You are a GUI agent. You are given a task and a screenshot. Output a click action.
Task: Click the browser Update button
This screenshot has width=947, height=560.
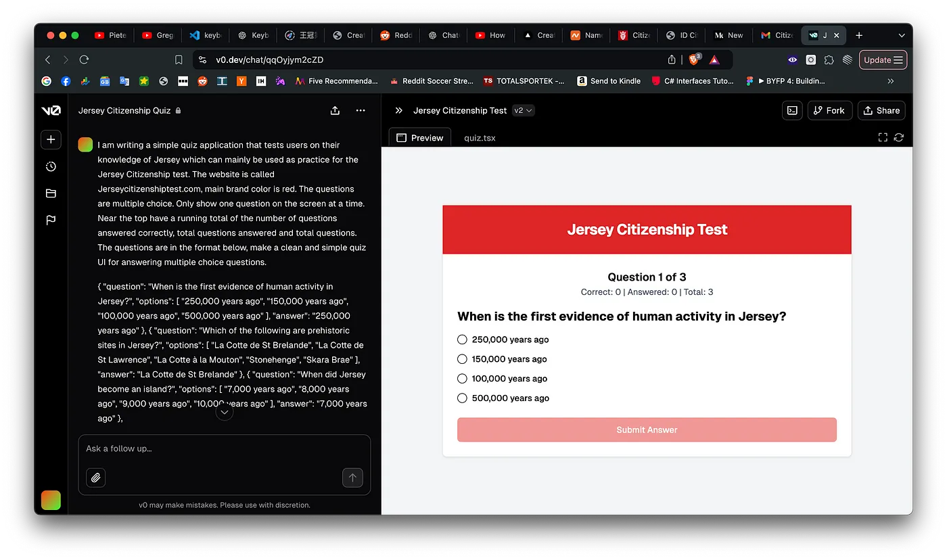click(x=883, y=60)
